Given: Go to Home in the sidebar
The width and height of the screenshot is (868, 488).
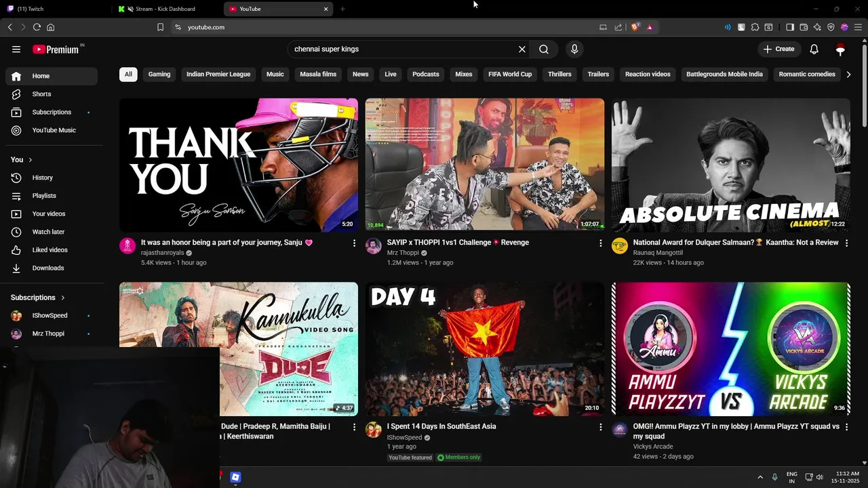Looking at the screenshot, I should tap(52, 76).
